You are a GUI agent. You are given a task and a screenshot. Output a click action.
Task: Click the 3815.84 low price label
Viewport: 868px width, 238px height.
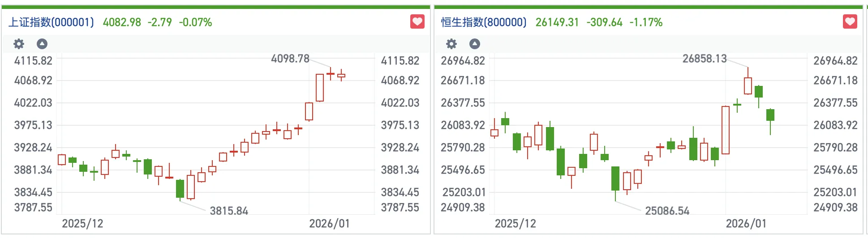click(x=229, y=211)
